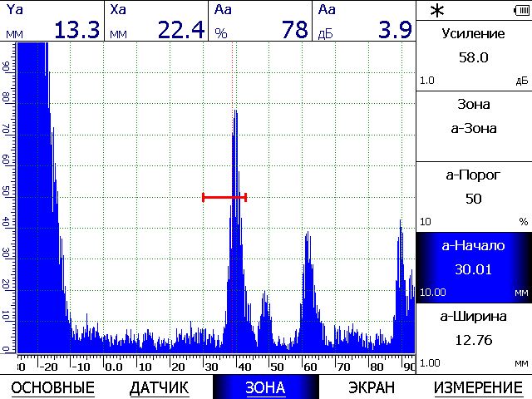Switch to the ЭКРАН menu tab
This screenshot has width=532, height=399.
point(372,387)
